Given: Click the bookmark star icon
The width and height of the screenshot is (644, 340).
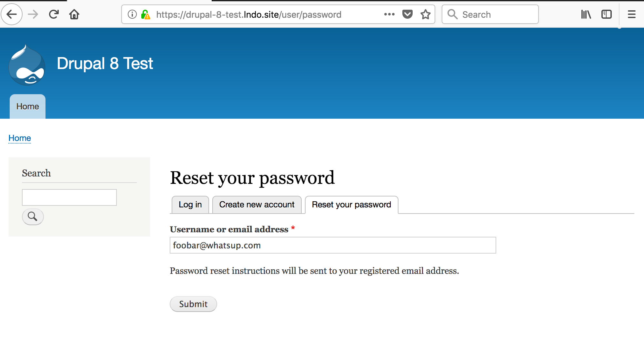Looking at the screenshot, I should [x=425, y=14].
